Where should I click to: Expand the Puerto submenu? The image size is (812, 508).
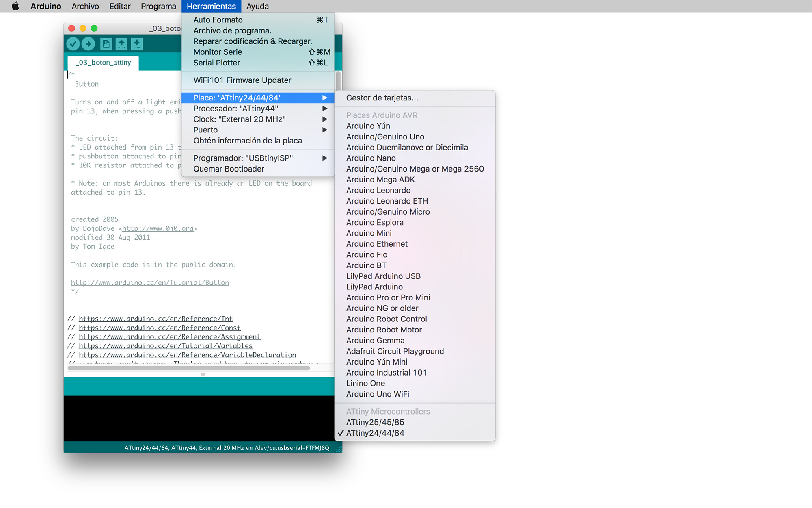(x=258, y=130)
